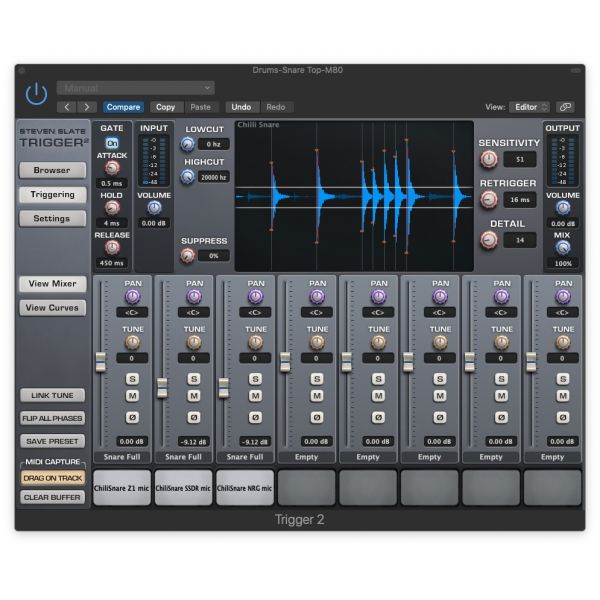Open the View Editor dropdown
The image size is (600, 600).
pyautogui.click(x=530, y=107)
